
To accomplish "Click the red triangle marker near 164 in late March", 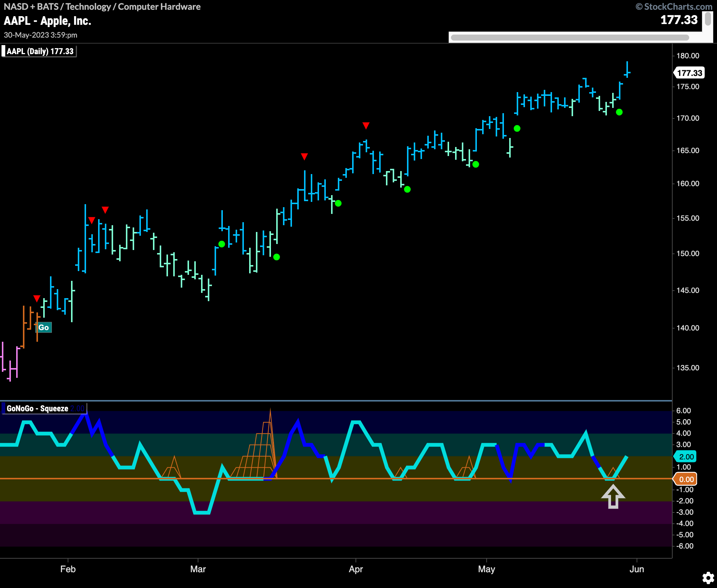I will click(304, 156).
